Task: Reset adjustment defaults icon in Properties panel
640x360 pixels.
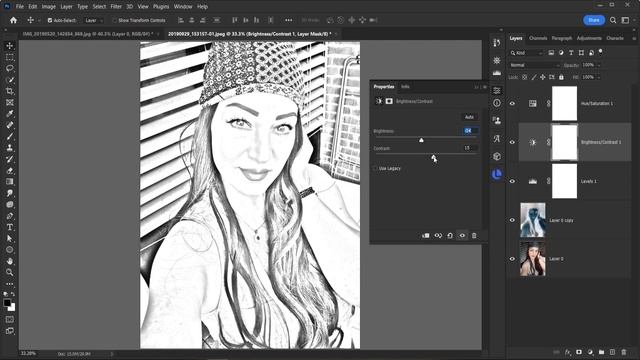Action: [450, 236]
